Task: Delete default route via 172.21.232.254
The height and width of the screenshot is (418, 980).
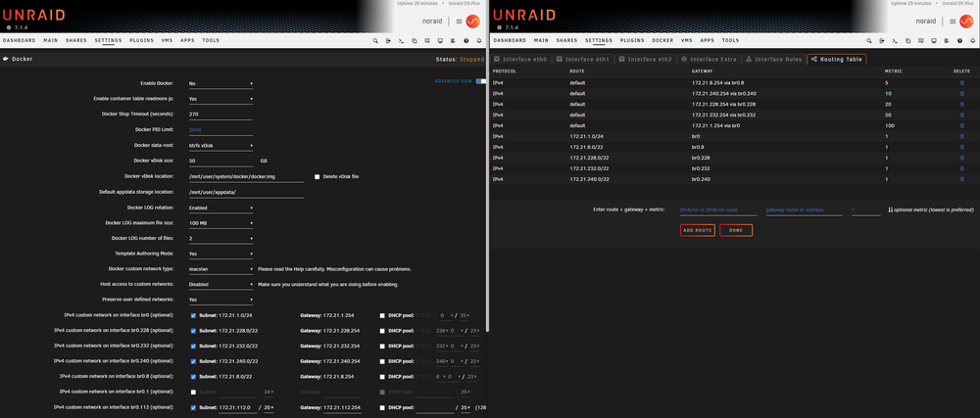Action: (x=962, y=115)
